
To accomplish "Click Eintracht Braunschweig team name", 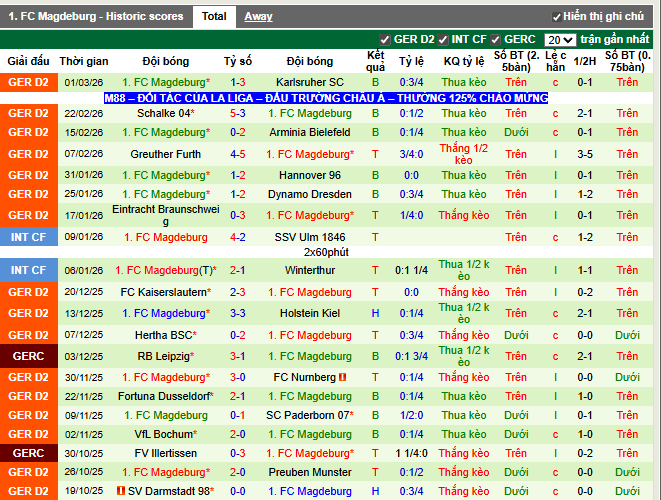I will (x=166, y=215).
